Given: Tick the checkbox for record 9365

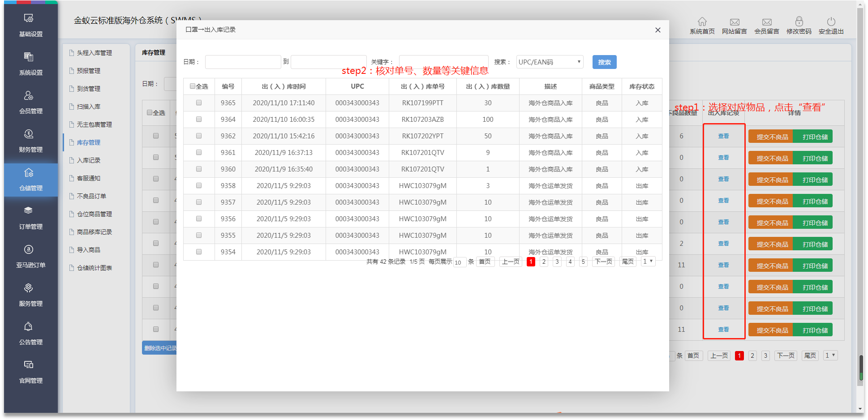Looking at the screenshot, I should pos(199,103).
